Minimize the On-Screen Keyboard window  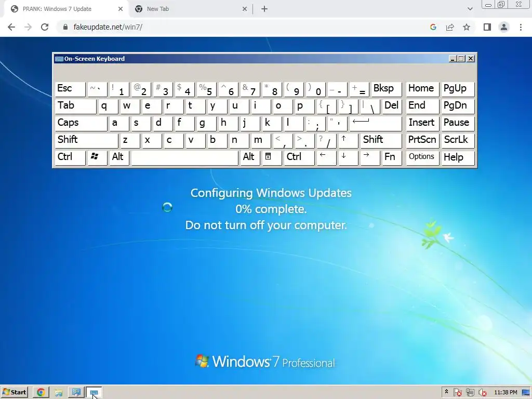click(453, 59)
